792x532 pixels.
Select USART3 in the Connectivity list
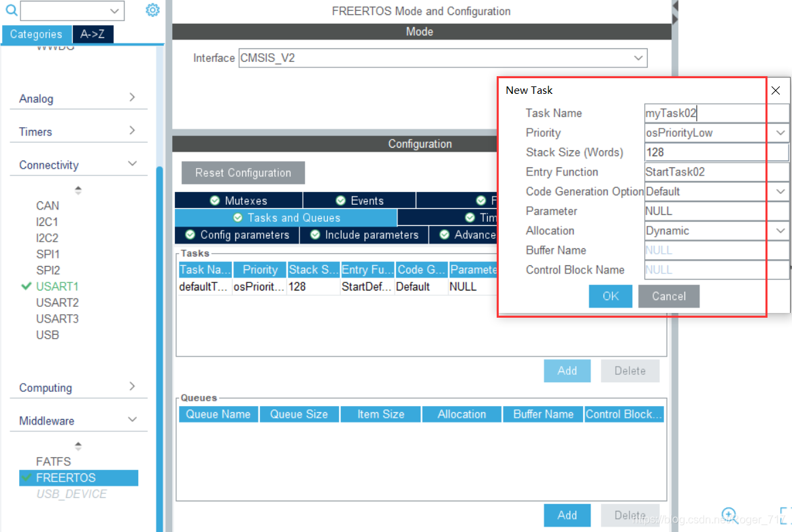(57, 319)
